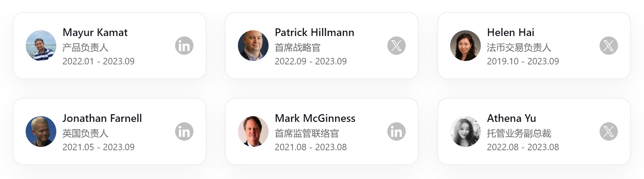Click Jonathan Farnell's profile photo

41,131
